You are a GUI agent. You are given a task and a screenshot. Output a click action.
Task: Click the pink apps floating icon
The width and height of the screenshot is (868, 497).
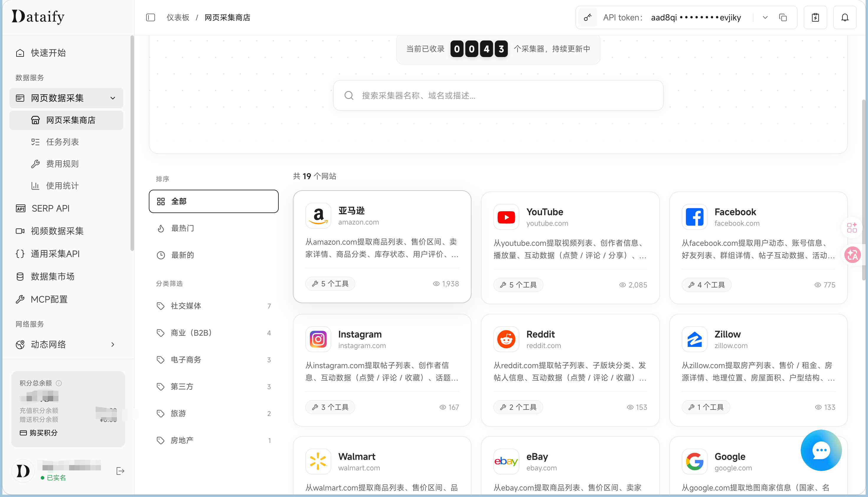[x=852, y=227]
